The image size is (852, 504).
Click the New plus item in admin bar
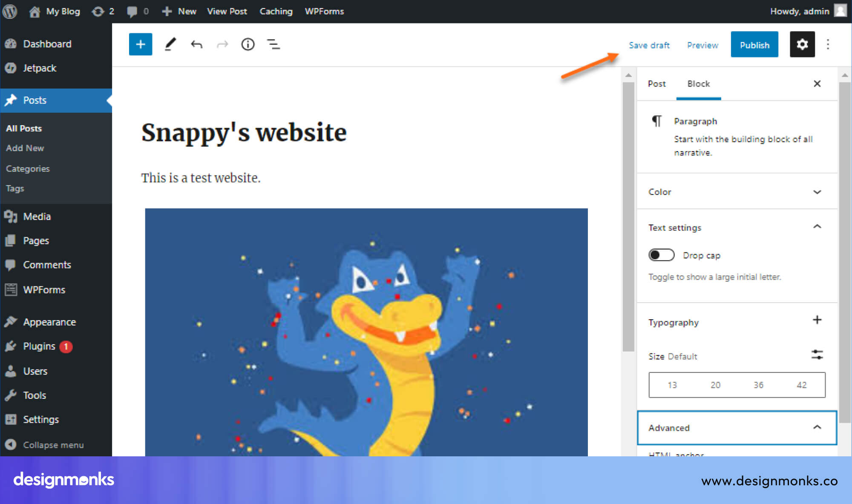coord(179,11)
